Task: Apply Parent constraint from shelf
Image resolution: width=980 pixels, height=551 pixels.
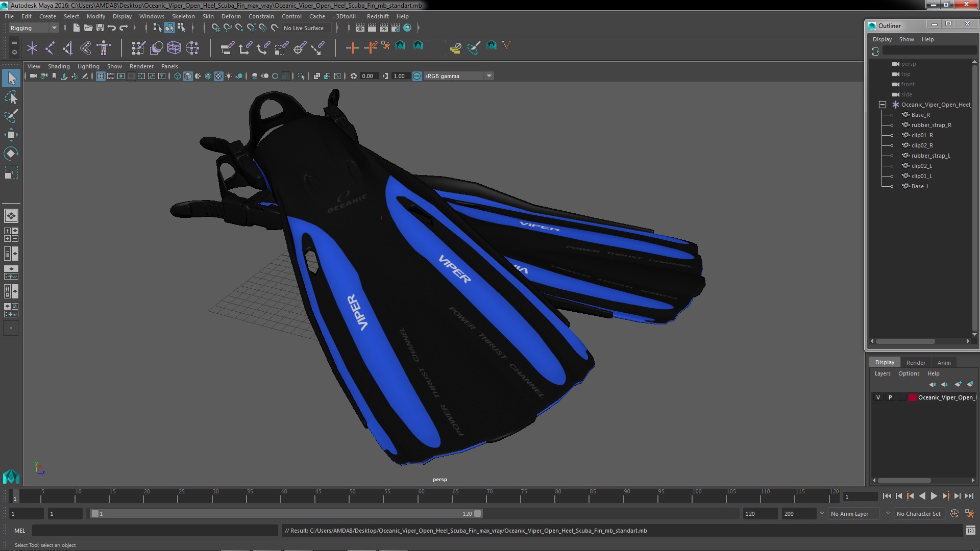Action: click(x=227, y=48)
